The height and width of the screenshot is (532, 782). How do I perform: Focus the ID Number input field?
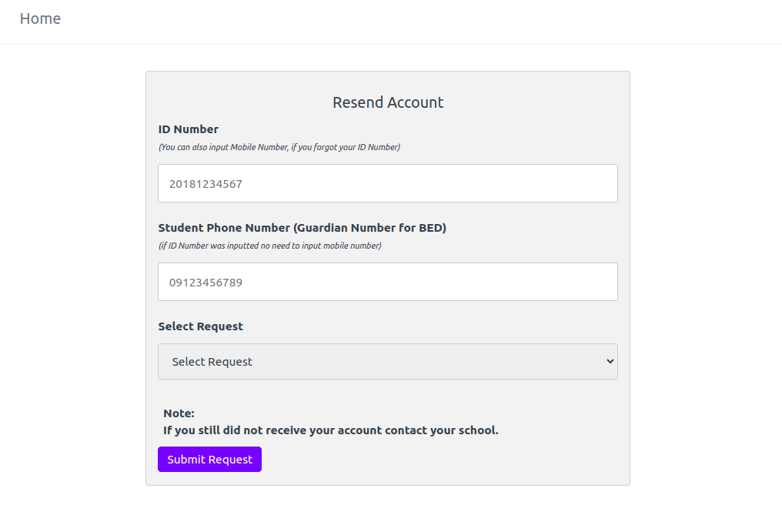(387, 183)
